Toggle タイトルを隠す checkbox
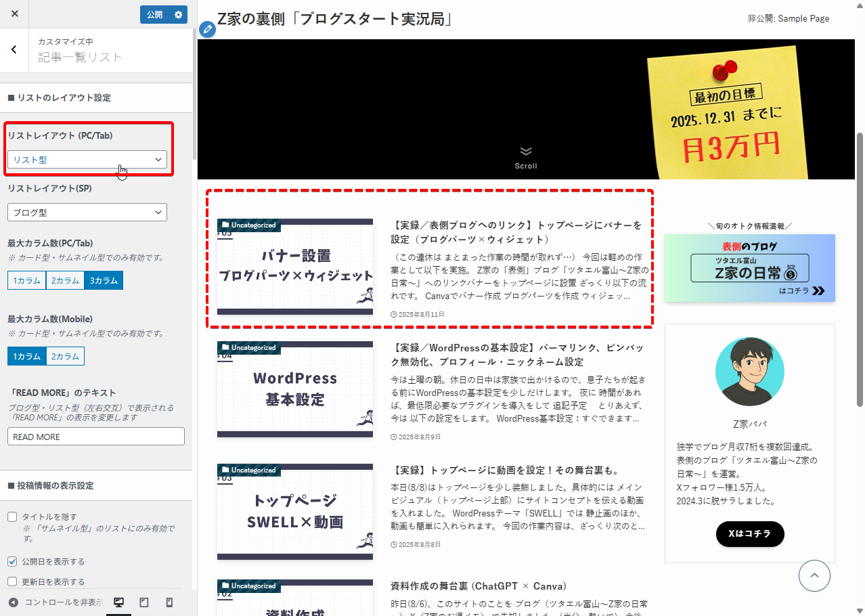Screen dimensions: 865x616 tap(12, 517)
